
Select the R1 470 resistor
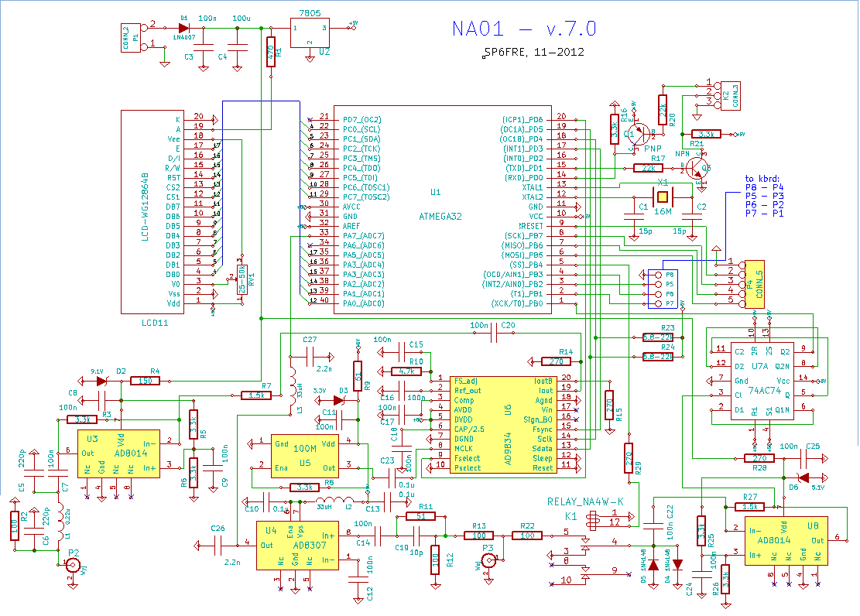(271, 52)
